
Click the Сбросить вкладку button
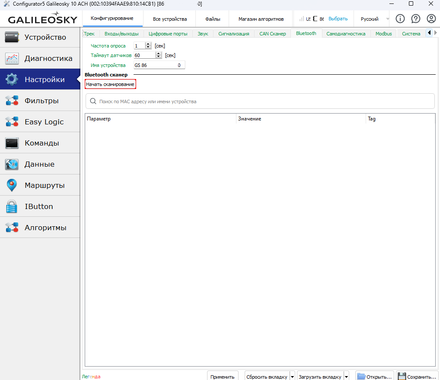coord(267,377)
